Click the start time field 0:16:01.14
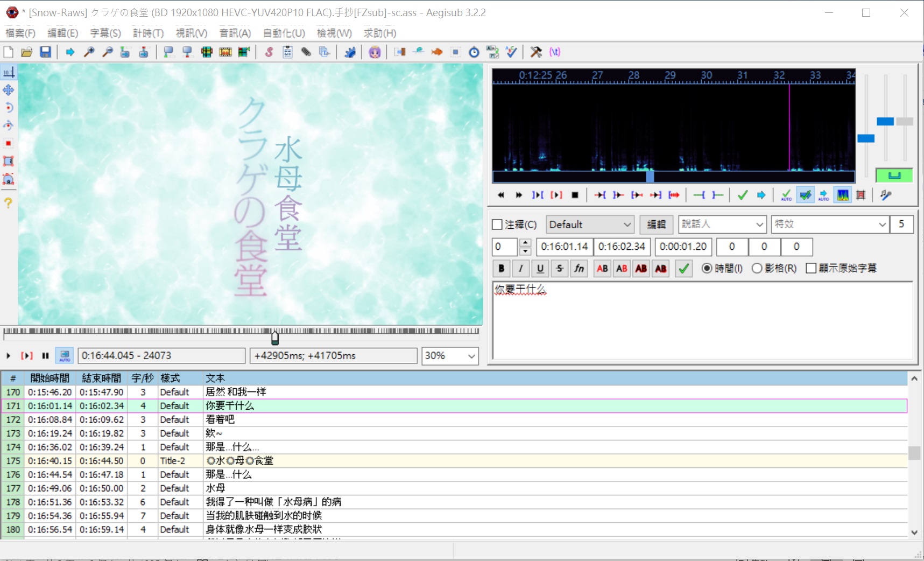The height and width of the screenshot is (561, 924). coord(564,247)
